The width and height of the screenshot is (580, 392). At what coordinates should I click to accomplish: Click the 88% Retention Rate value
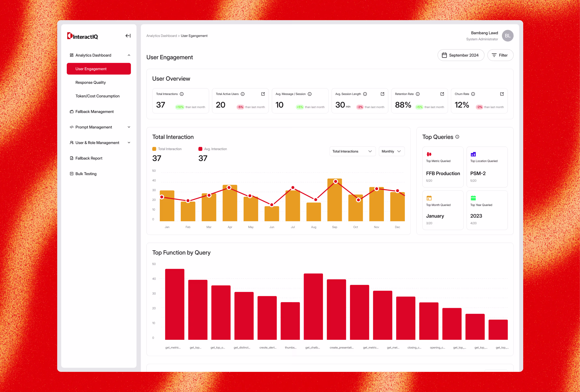point(403,105)
